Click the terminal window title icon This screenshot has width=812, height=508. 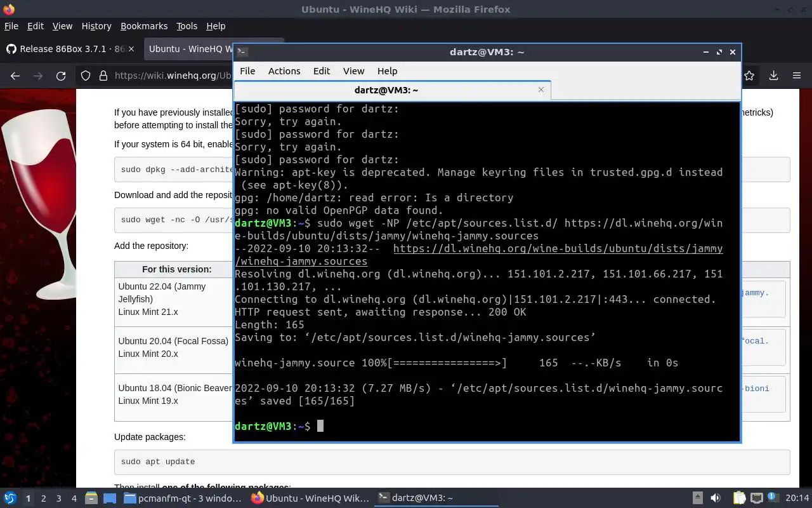(x=242, y=52)
